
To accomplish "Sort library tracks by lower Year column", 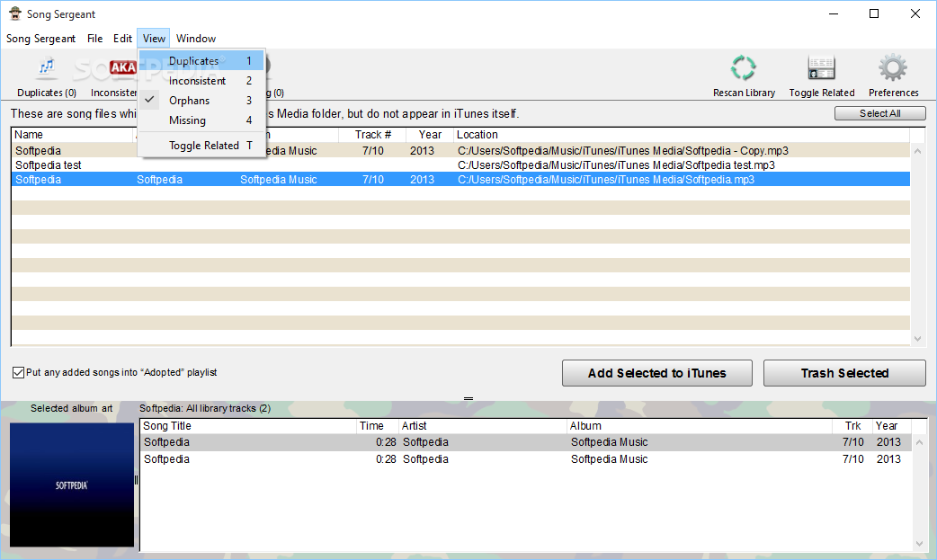I will (x=890, y=426).
